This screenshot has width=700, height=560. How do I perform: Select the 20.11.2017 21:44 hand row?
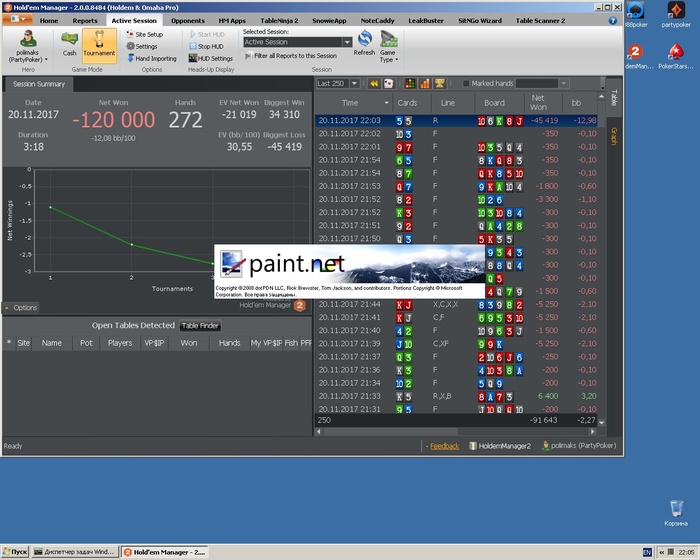click(x=456, y=305)
